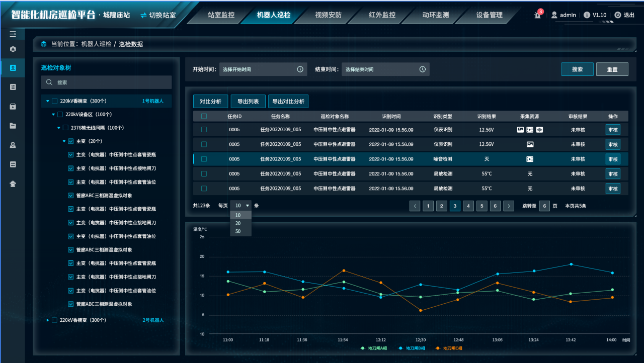Switch to the 视频安防 tab
Screen dimensions: 644x363
tap(328, 15)
